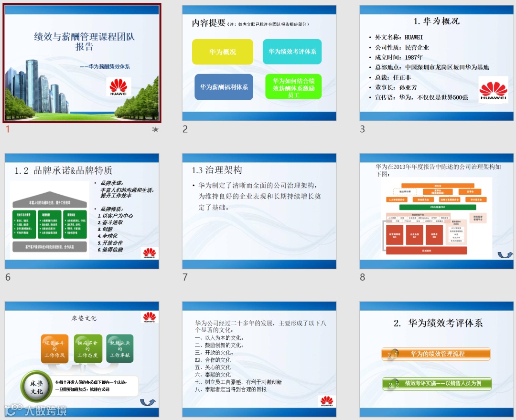Click the animation star icon under slide 1

[x=155, y=129]
